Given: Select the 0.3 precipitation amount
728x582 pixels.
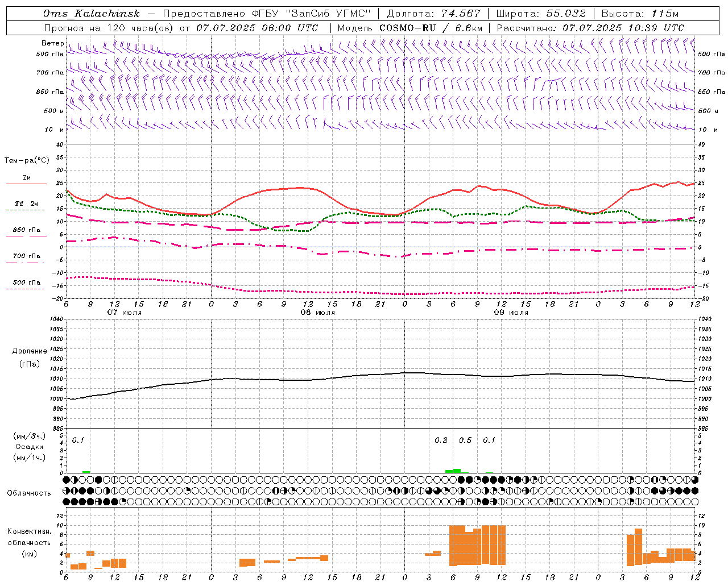Looking at the screenshot, I should (x=441, y=440).
